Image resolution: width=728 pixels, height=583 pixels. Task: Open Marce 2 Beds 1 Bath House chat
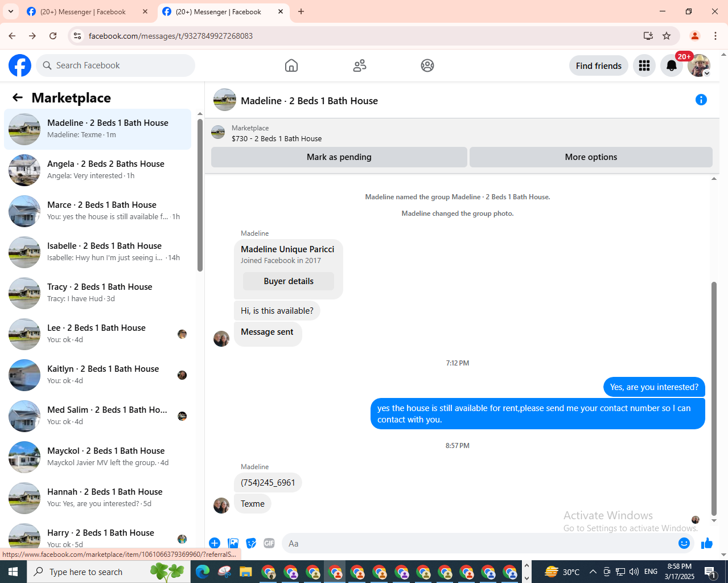pos(98,211)
